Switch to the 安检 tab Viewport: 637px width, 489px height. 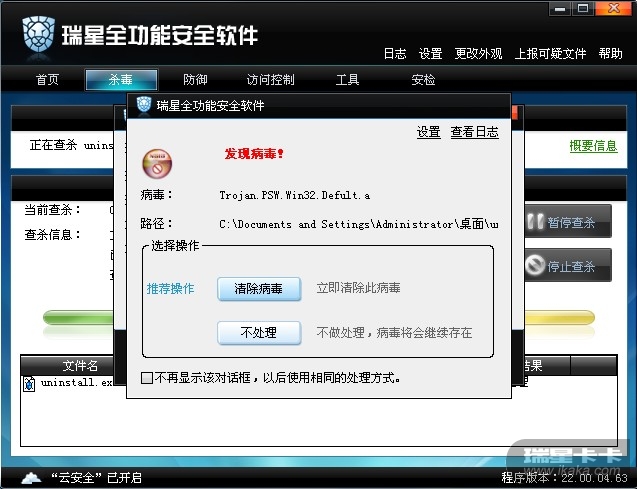[x=423, y=80]
